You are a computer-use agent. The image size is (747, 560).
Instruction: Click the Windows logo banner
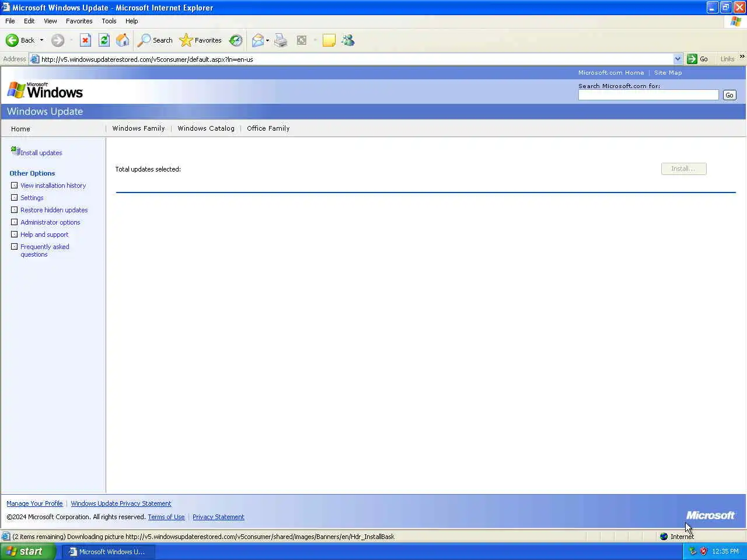[45, 90]
